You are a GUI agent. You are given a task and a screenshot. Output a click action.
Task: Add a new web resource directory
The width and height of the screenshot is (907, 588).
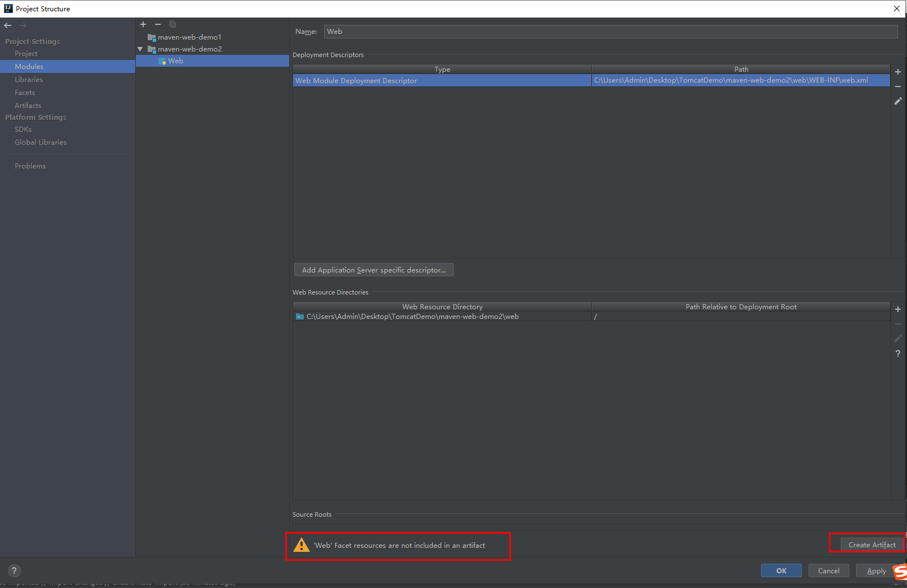click(898, 309)
